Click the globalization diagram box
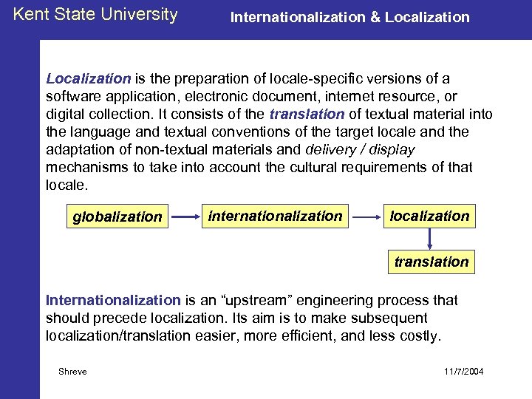 (117, 216)
